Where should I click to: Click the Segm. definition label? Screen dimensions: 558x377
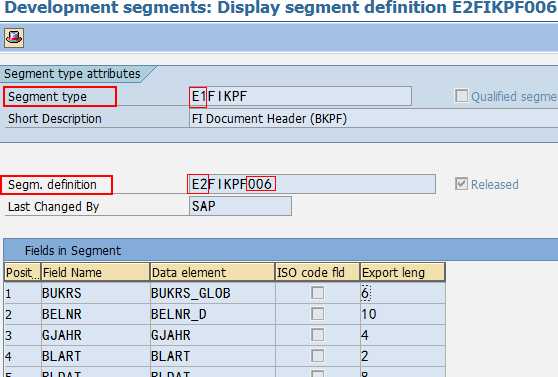52,185
